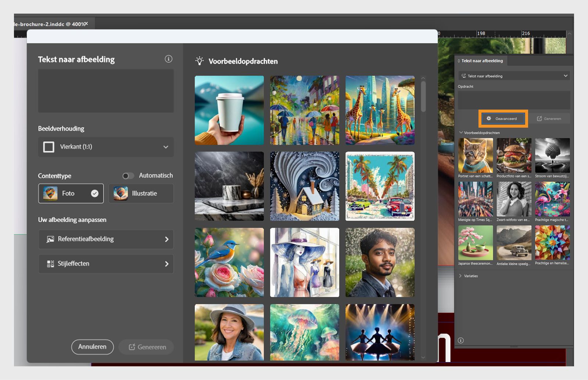The image size is (588, 380).
Task: Open the info icon at the side panel's bottom
Action: tap(461, 340)
